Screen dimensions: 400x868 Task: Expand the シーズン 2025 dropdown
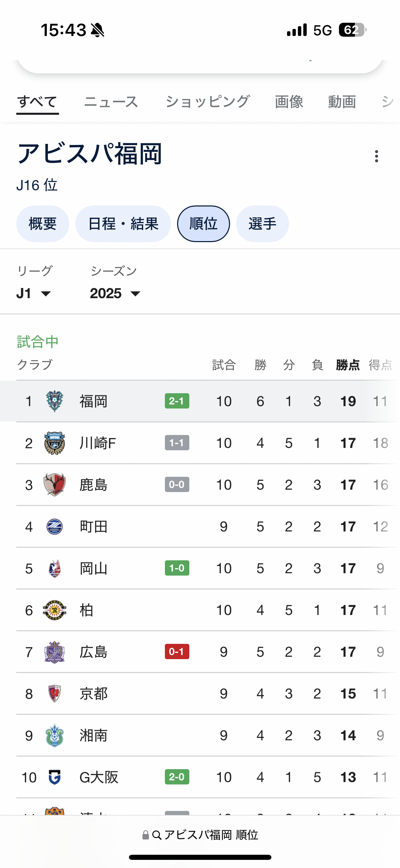115,293
